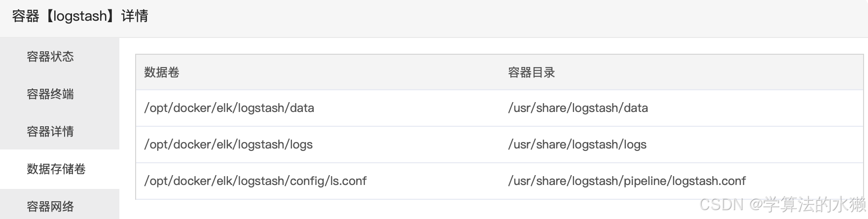Click the 容器【logstash】详情 dialog title
This screenshot has height=219, width=868.
point(80,16)
